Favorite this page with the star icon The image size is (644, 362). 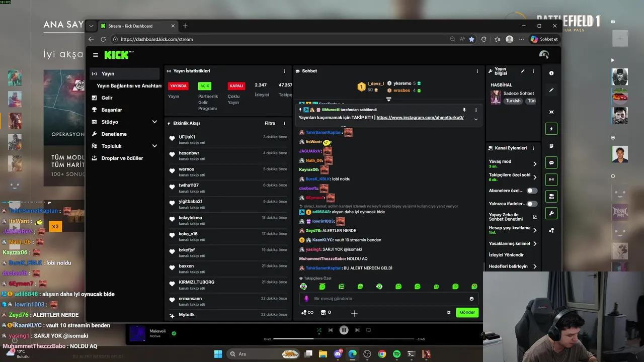click(x=471, y=39)
